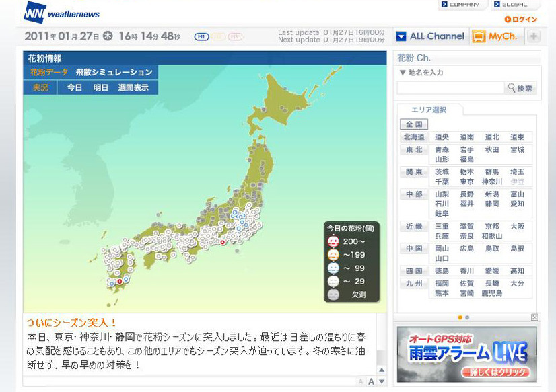This screenshot has width=556, height=392.
Task: Select the M2 memory button
Action: 218,36
